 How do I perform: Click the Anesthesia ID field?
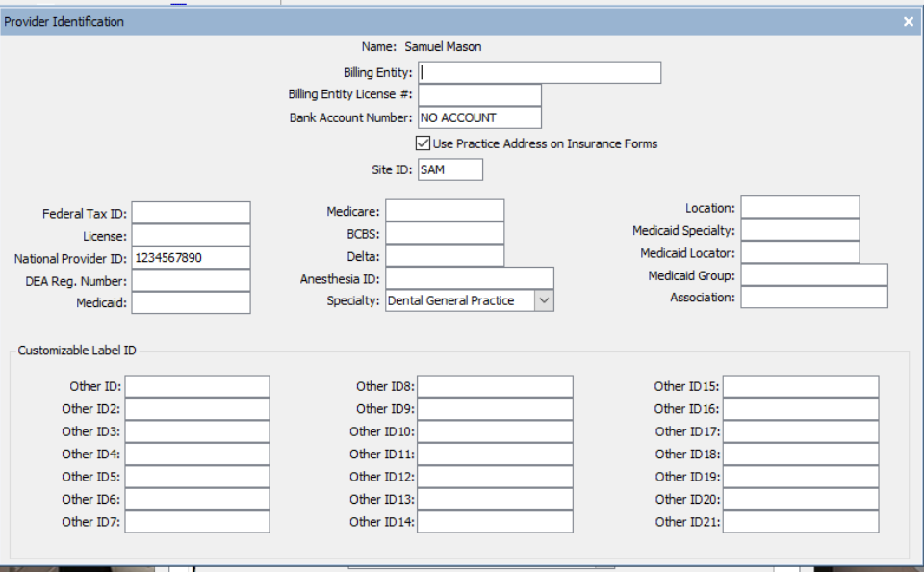pos(470,278)
